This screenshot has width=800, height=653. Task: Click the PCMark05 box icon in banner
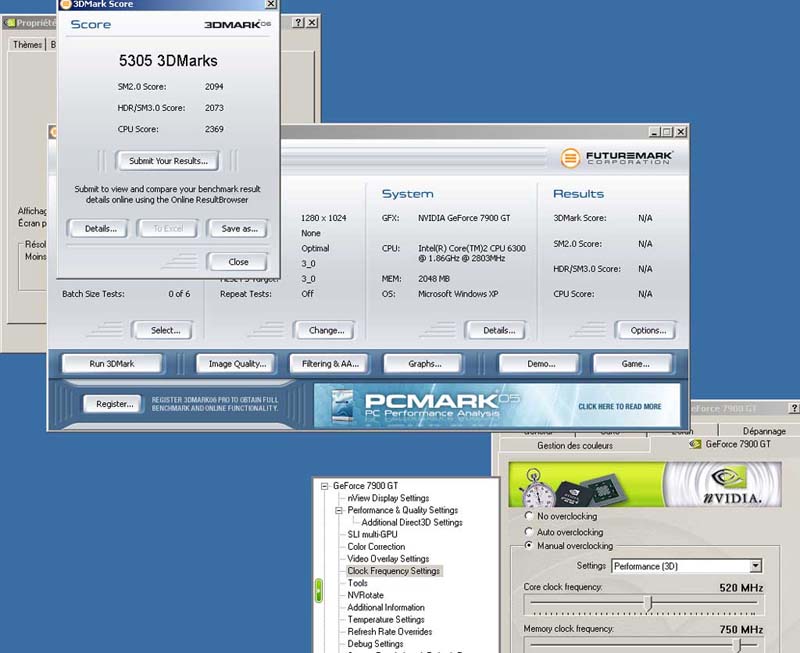(x=342, y=406)
